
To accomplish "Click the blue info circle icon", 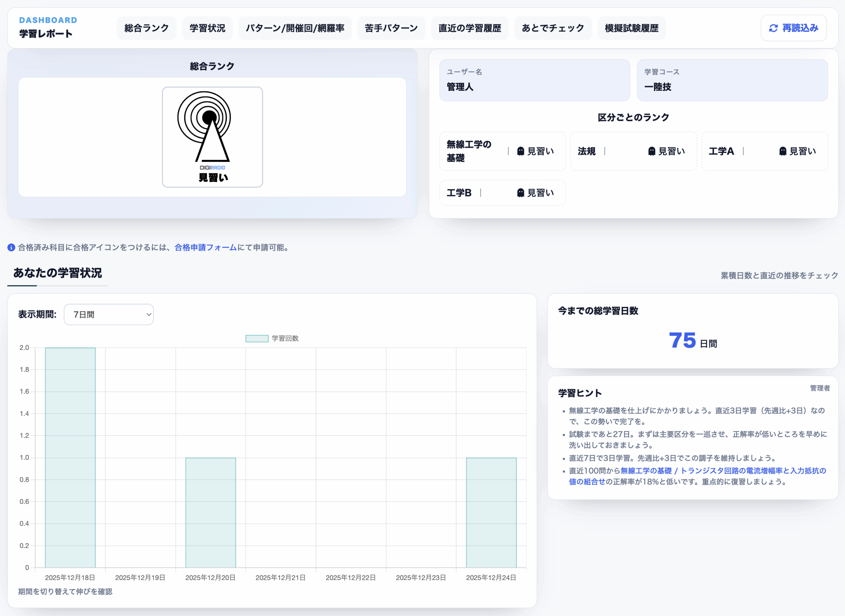I will 11,247.
